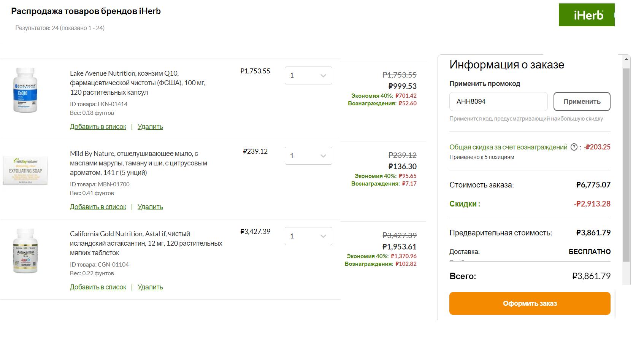This screenshot has height=343, width=644.
Task: Open the California Gold Nutrition AstaLif title
Action: click(146, 243)
